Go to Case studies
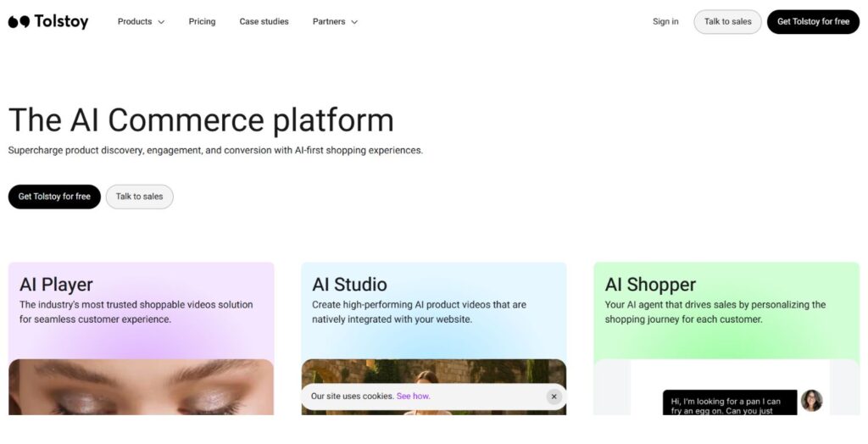The image size is (868, 444). pyautogui.click(x=264, y=21)
